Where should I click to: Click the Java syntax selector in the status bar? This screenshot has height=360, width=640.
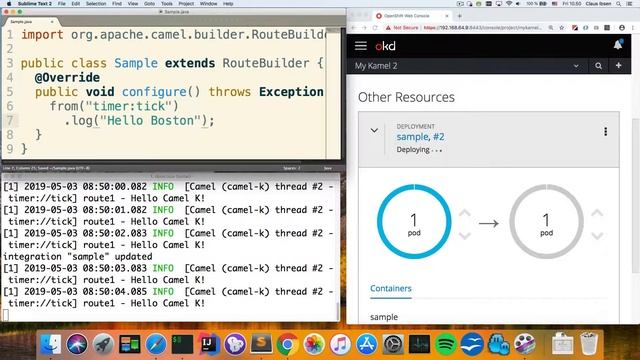click(328, 168)
